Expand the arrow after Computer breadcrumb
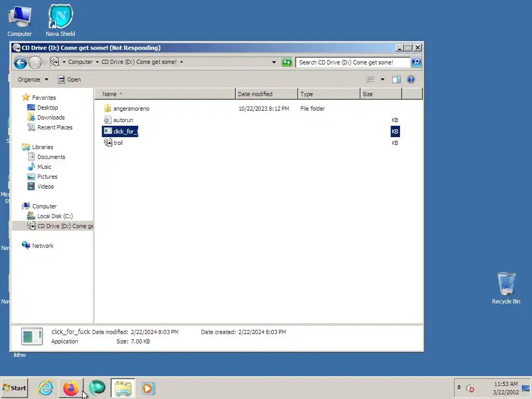532x399 pixels. [x=97, y=62]
